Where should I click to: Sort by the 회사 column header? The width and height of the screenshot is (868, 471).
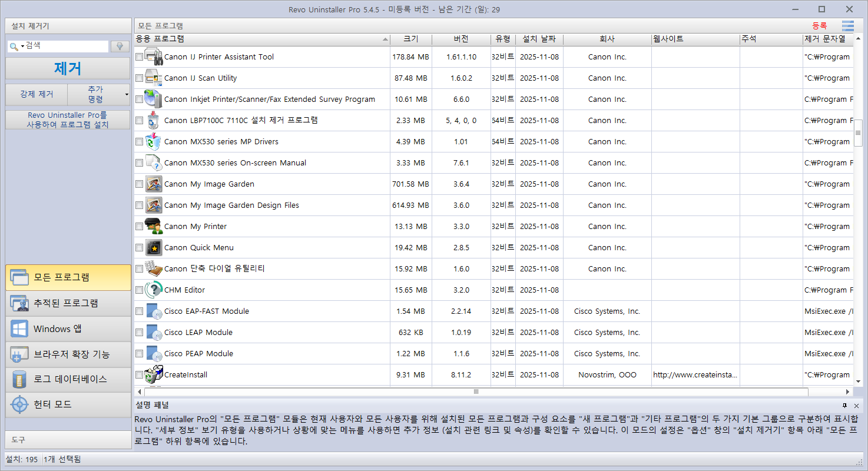pyautogui.click(x=607, y=39)
